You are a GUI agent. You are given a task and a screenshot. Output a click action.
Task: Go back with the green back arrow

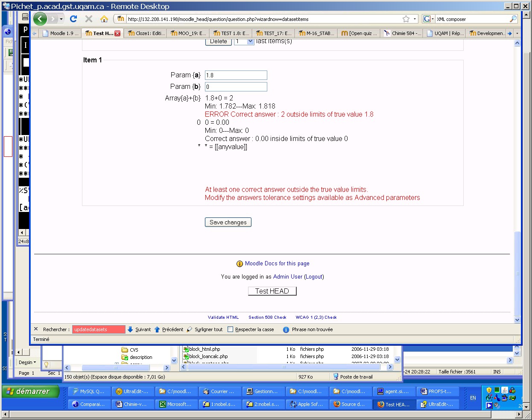coord(40,19)
